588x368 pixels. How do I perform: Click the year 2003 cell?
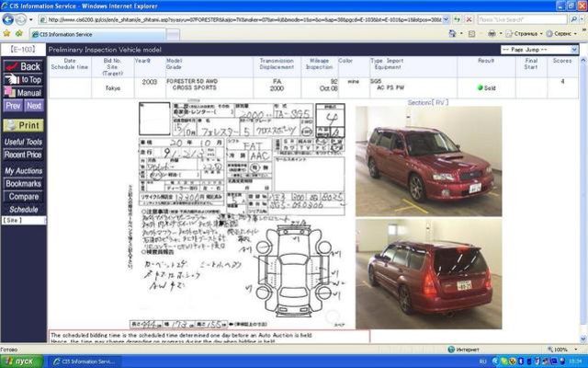click(149, 82)
